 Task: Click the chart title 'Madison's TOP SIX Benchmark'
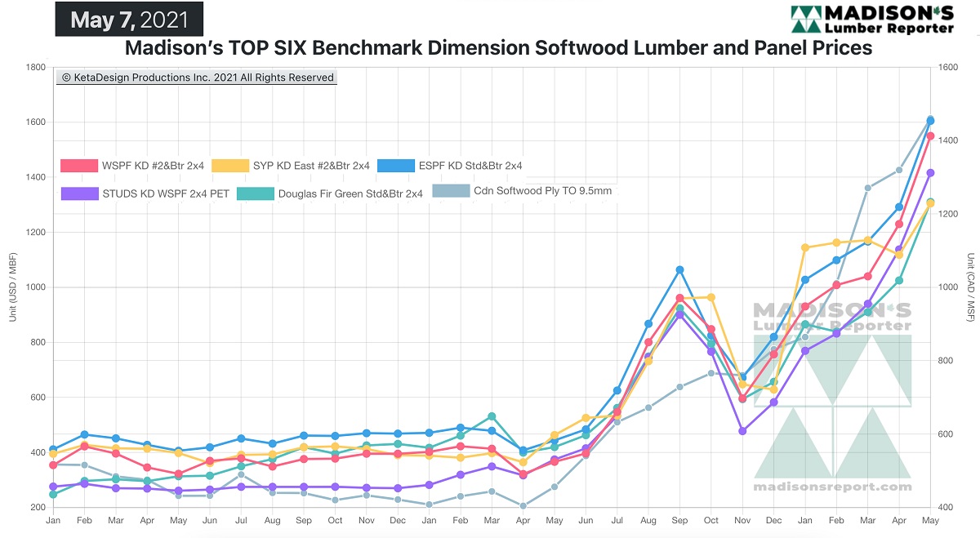(x=498, y=48)
